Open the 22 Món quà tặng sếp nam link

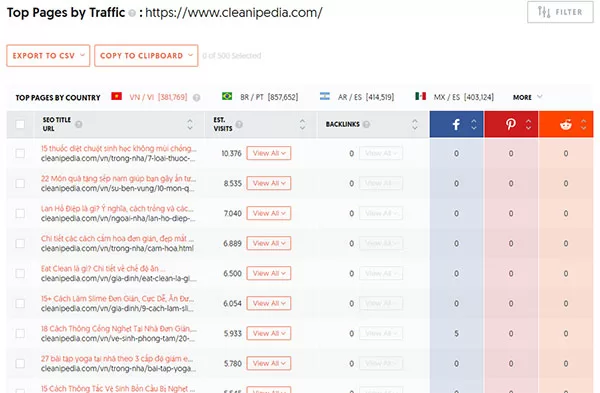point(118,179)
